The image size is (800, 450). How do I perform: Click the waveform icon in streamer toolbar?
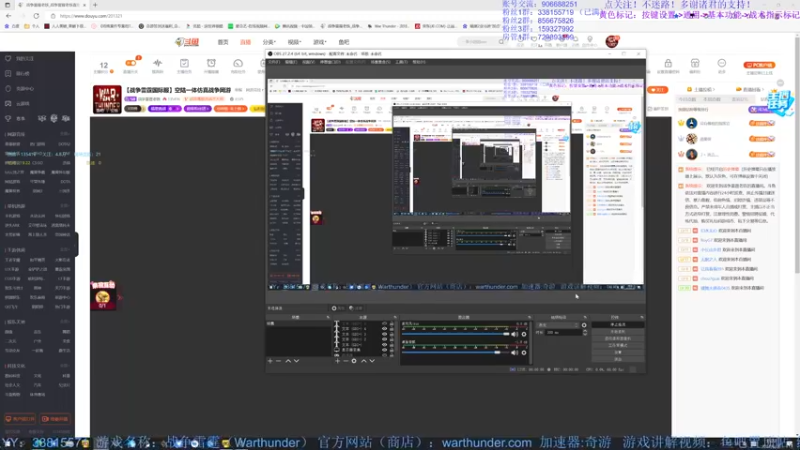coord(158,63)
